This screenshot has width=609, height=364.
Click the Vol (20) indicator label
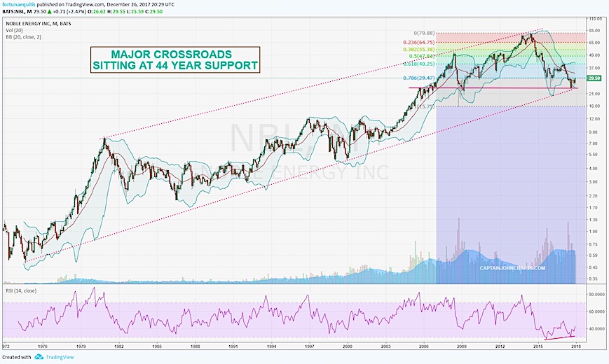point(14,30)
